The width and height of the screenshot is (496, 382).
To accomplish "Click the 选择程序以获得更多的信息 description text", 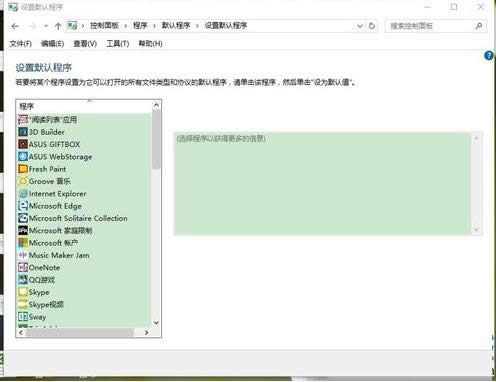I will [221, 138].
